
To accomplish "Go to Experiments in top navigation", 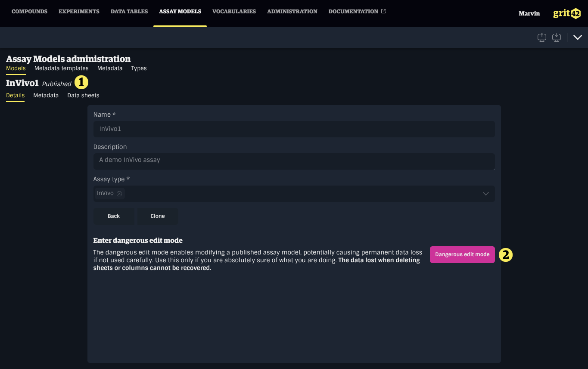I will [x=79, y=12].
